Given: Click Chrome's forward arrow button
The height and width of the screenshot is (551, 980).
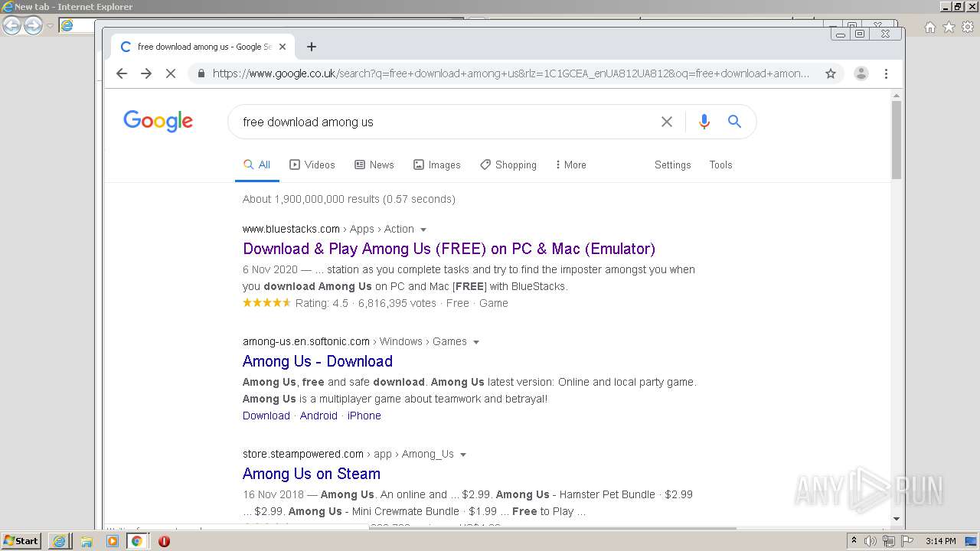Looking at the screenshot, I should [146, 73].
